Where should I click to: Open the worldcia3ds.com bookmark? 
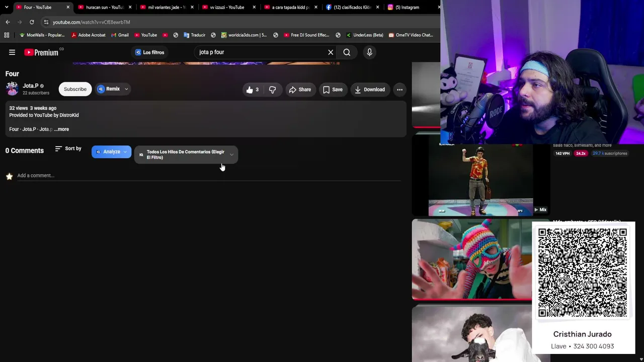[244, 35]
